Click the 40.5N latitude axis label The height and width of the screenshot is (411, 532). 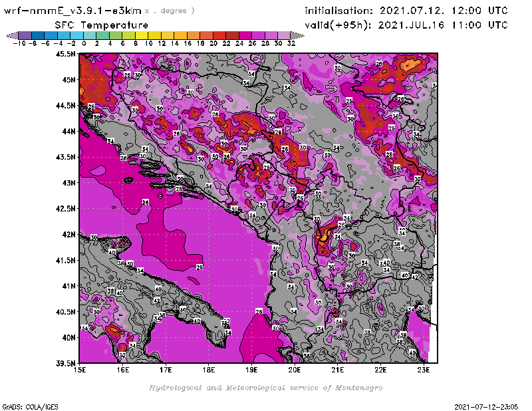[65, 312]
